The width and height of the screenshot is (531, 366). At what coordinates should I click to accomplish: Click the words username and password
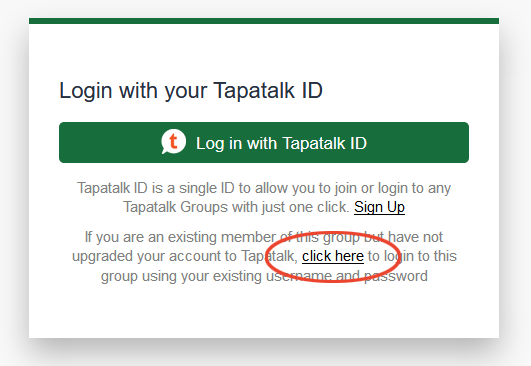pyautogui.click(x=347, y=276)
